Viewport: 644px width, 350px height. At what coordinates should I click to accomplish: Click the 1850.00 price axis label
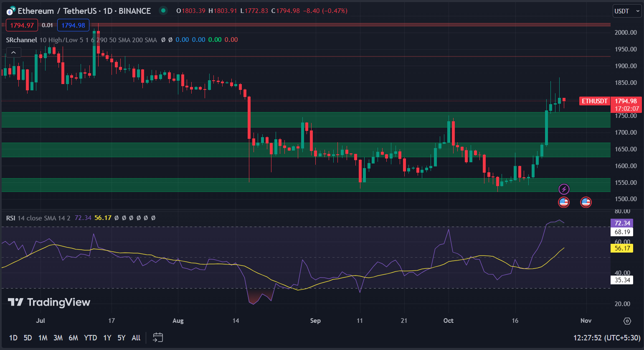[626, 83]
